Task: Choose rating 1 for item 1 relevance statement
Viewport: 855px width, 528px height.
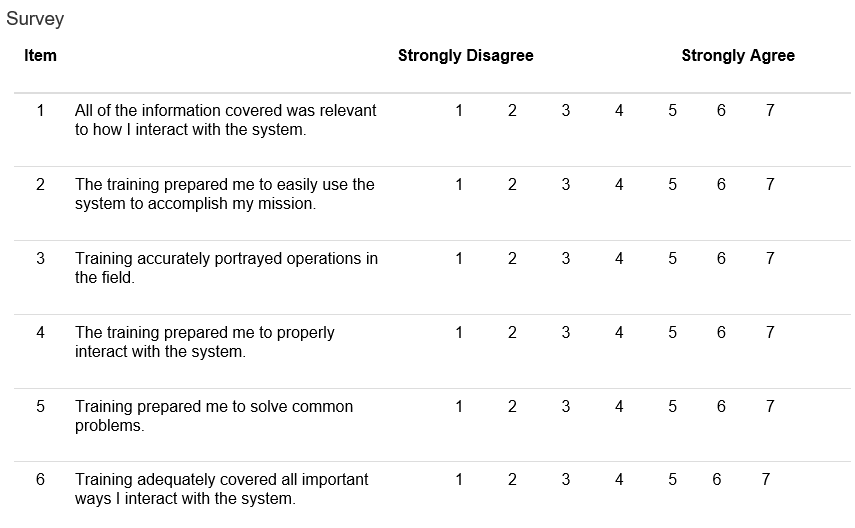Action: 459,111
